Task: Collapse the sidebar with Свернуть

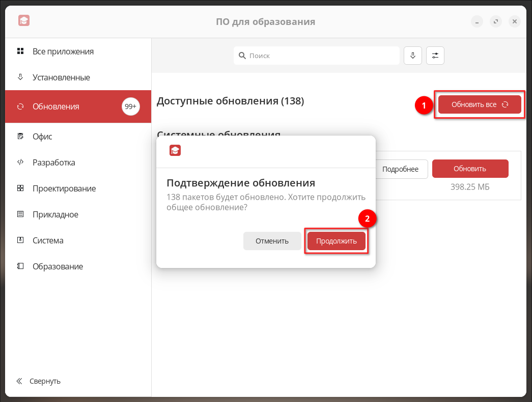Action: click(39, 381)
